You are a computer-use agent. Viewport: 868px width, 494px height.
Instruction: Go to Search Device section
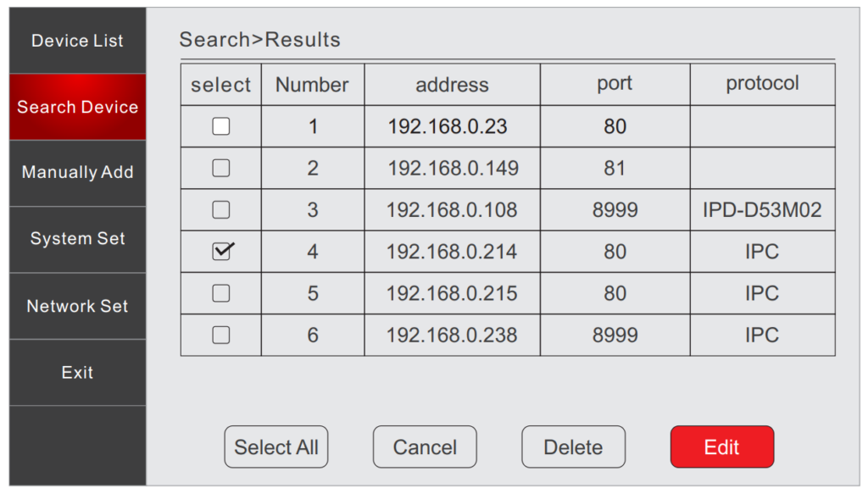pos(77,107)
